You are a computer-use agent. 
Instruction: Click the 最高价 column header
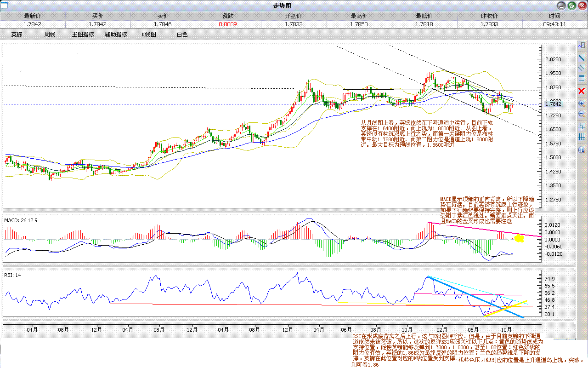point(359,16)
